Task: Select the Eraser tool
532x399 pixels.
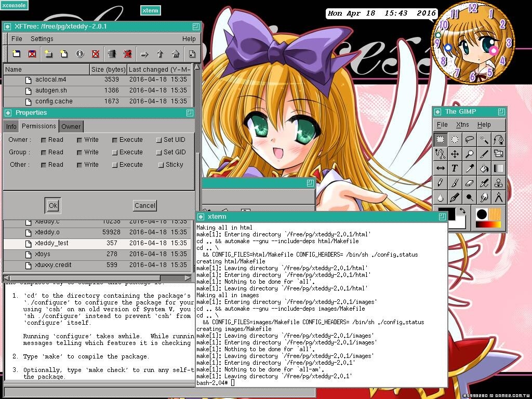Action: (x=469, y=183)
